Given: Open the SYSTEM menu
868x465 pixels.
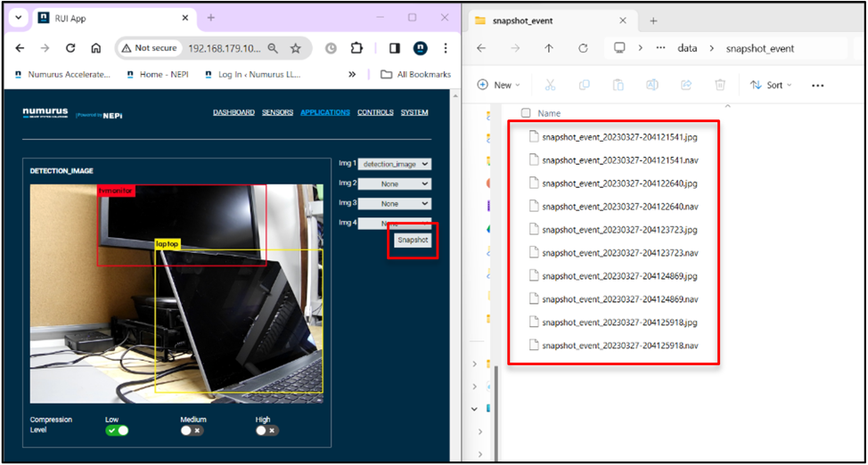Looking at the screenshot, I should [x=414, y=112].
